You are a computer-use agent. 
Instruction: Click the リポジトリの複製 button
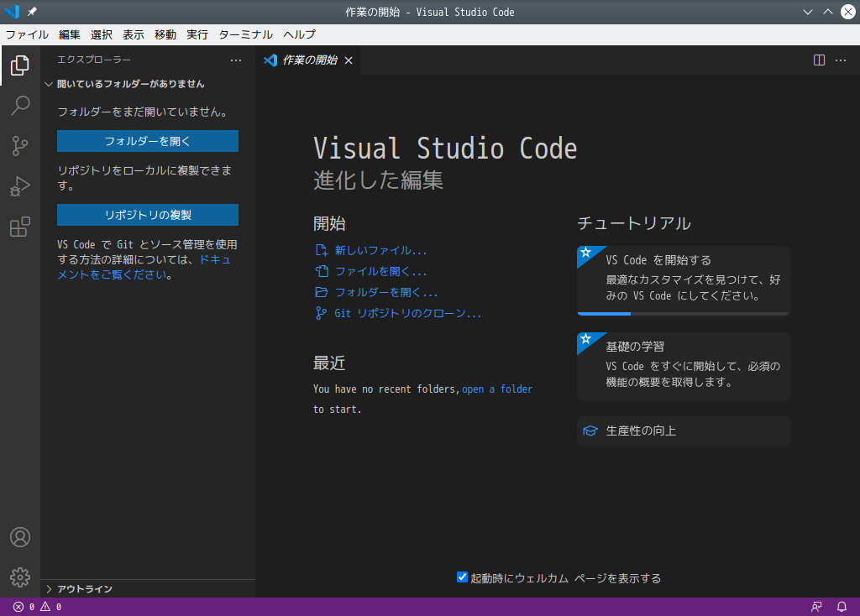pos(148,215)
